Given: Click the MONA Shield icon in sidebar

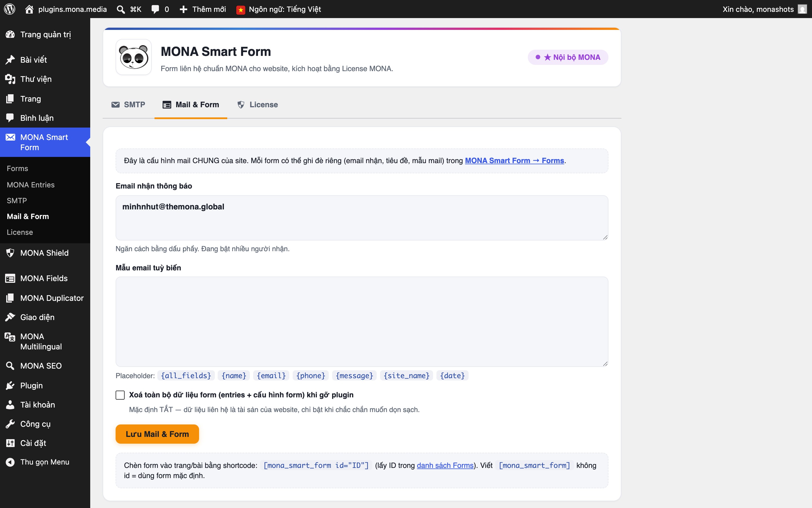Looking at the screenshot, I should (10, 253).
